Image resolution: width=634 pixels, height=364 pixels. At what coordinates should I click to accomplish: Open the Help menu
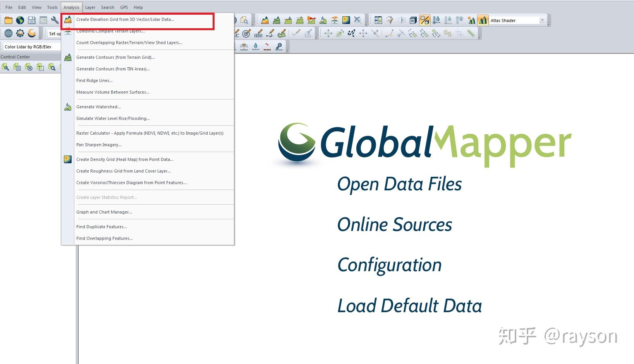pyautogui.click(x=138, y=7)
